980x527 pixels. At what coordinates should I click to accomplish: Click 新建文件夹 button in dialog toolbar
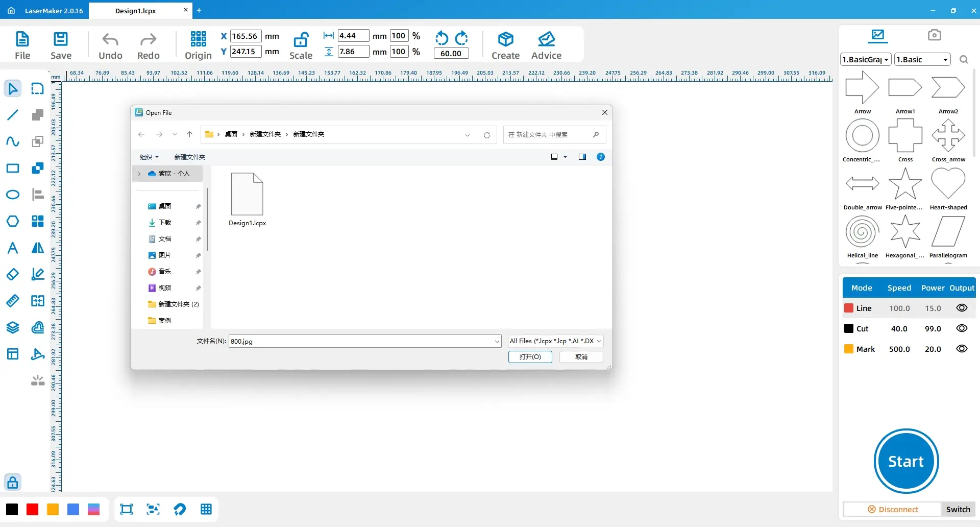[189, 157]
